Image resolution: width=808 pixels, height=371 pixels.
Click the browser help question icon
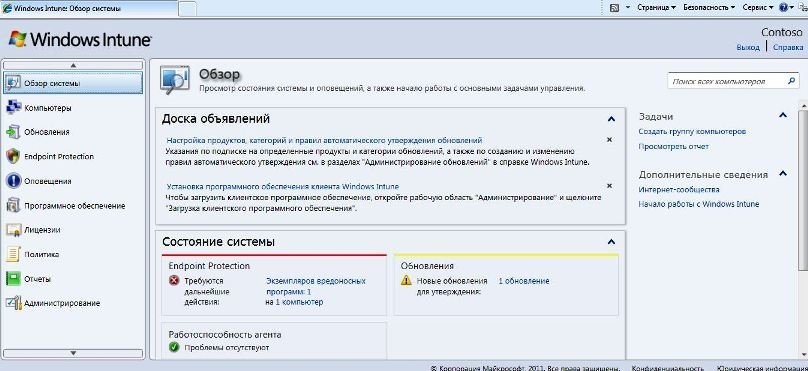tap(784, 7)
